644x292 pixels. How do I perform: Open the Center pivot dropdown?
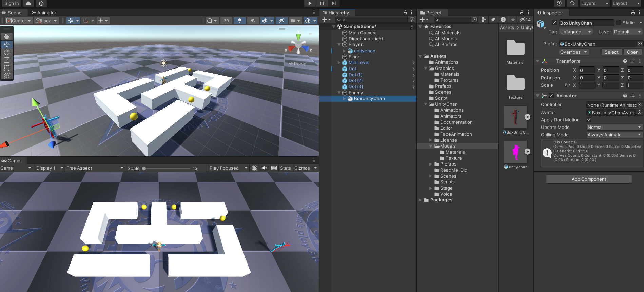[x=19, y=21]
